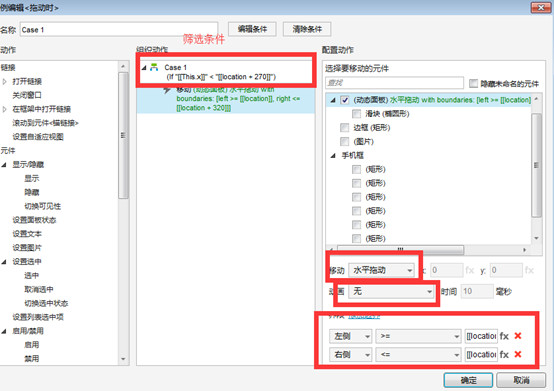Select the 切换可见性 action
The height and width of the screenshot is (391, 554).
[43, 206]
